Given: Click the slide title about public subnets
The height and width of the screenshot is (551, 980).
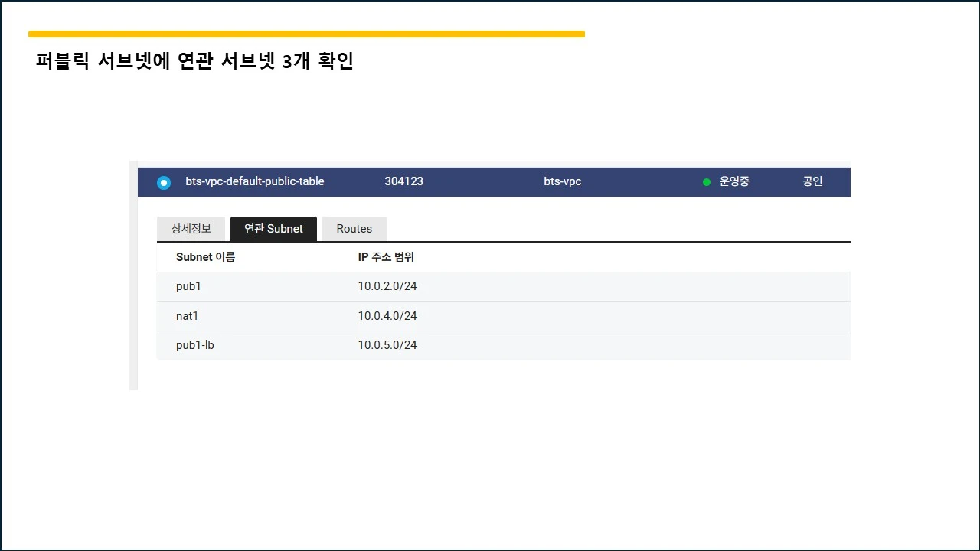Looking at the screenshot, I should point(194,61).
